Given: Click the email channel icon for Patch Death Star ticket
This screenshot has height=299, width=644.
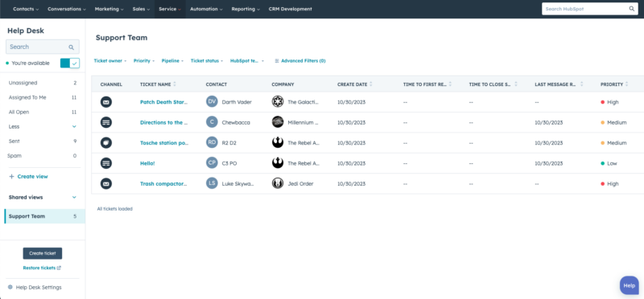Looking at the screenshot, I should pos(106,102).
